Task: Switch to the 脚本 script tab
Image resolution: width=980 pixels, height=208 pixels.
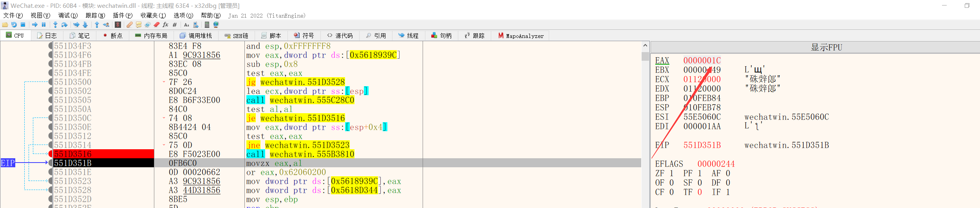Action: coord(271,36)
